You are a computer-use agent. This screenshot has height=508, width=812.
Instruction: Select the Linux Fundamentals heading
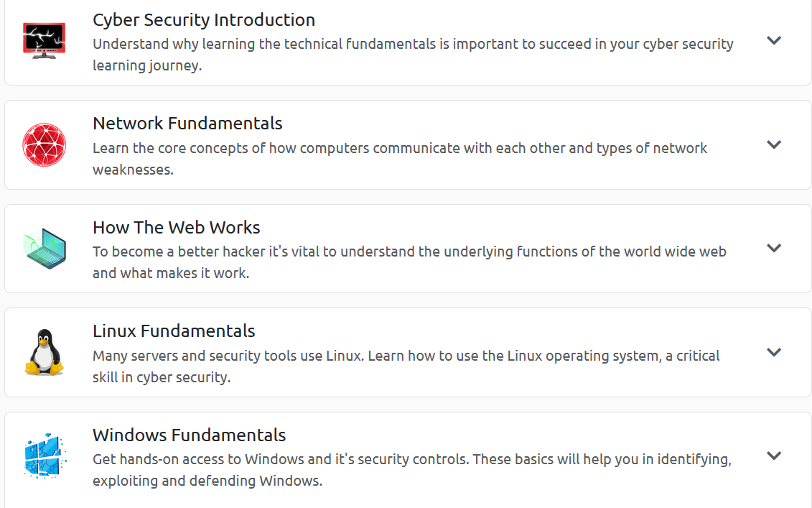174,331
